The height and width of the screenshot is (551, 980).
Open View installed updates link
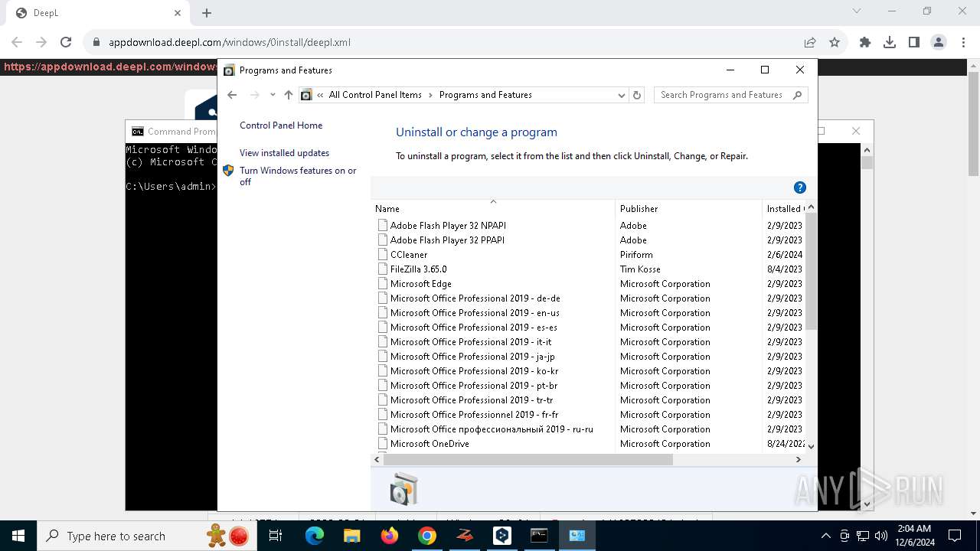pyautogui.click(x=284, y=153)
